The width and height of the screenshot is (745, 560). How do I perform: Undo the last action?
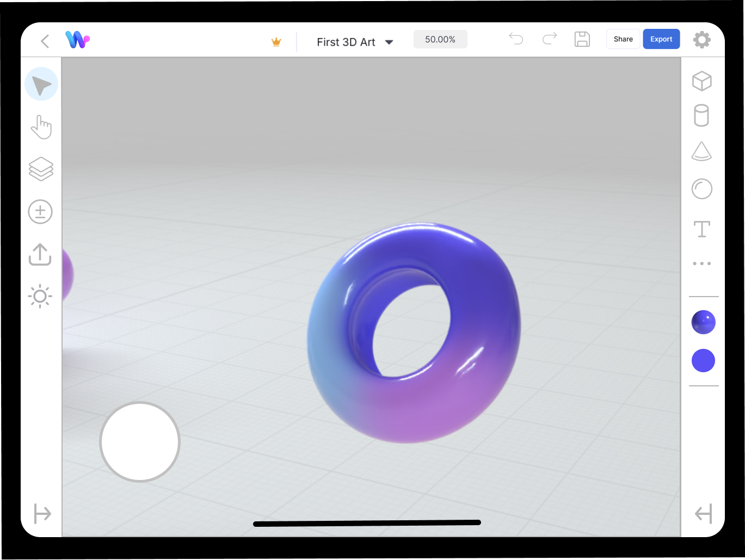click(x=516, y=39)
